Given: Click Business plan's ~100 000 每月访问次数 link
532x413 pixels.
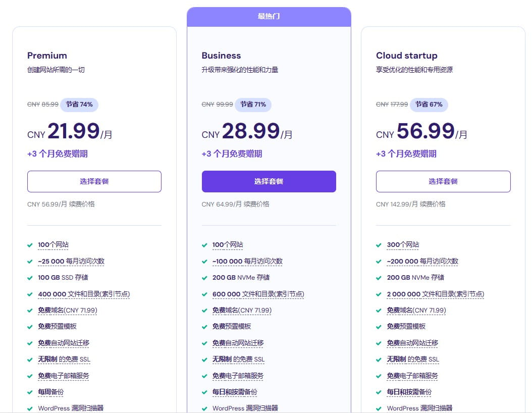Looking at the screenshot, I should [x=247, y=261].
